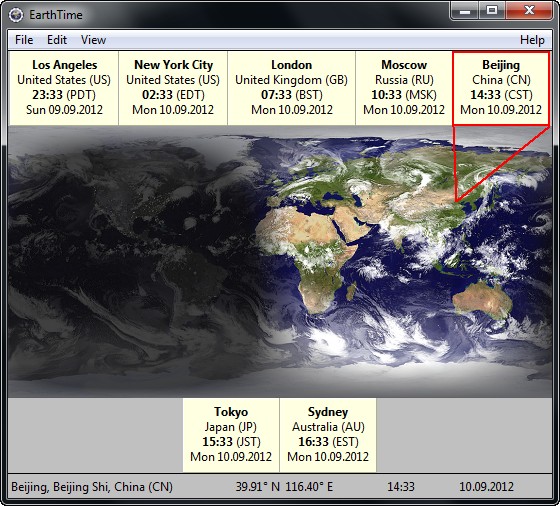Select the Los Angeles clock panel

[x=64, y=88]
